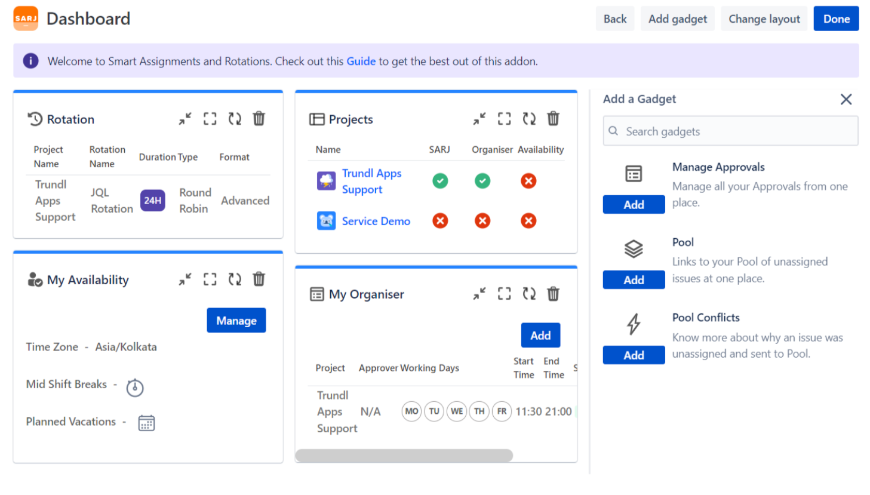870x495 pixels.
Task: Open Trundl Apps Support project link
Action: pyautogui.click(x=372, y=181)
